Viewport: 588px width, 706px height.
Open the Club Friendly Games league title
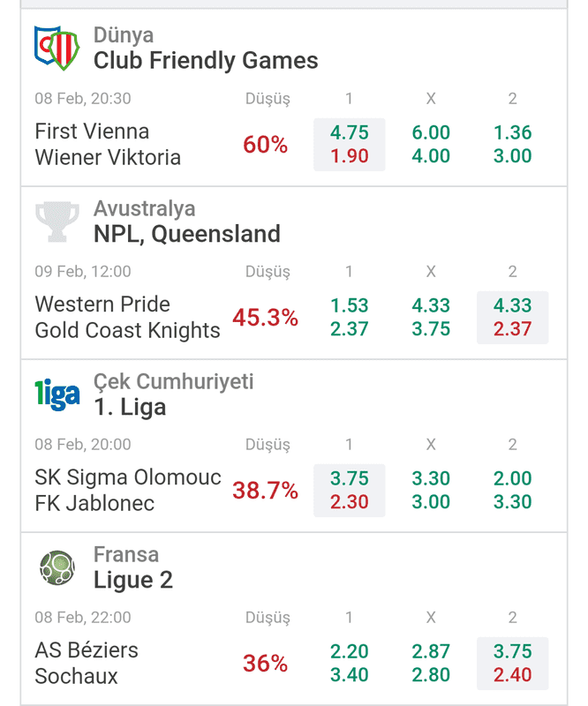tap(206, 60)
